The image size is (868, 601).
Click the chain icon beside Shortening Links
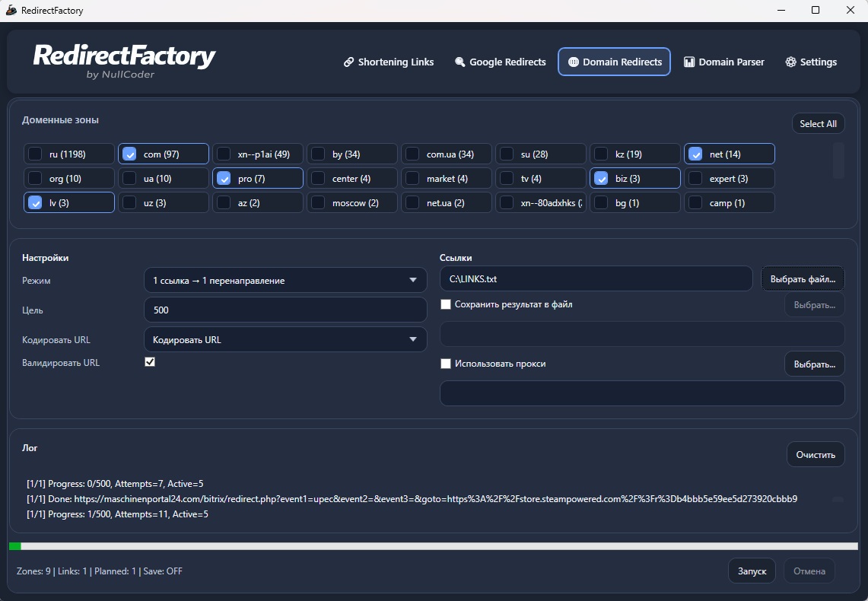(348, 62)
